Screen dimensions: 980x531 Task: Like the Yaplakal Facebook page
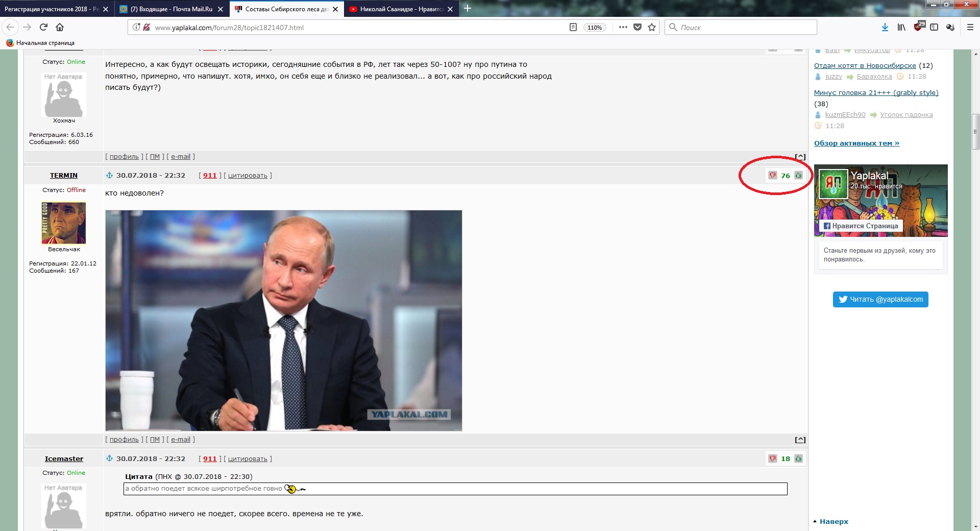(861, 226)
